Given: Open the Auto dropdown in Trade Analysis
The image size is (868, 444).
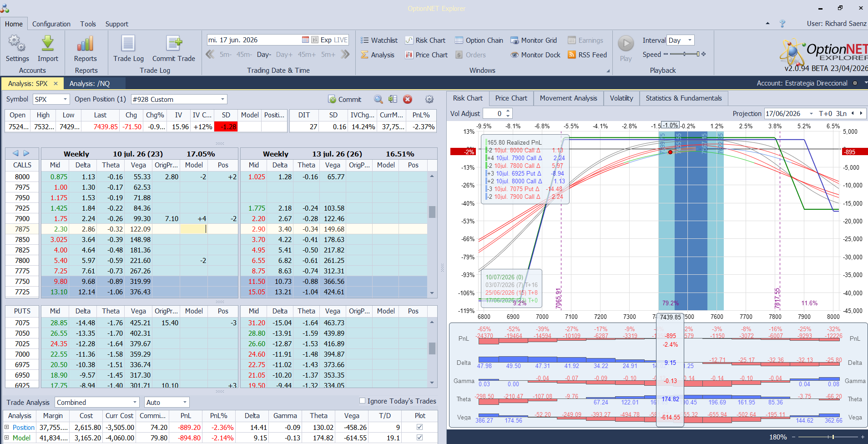Looking at the screenshot, I should (x=185, y=402).
